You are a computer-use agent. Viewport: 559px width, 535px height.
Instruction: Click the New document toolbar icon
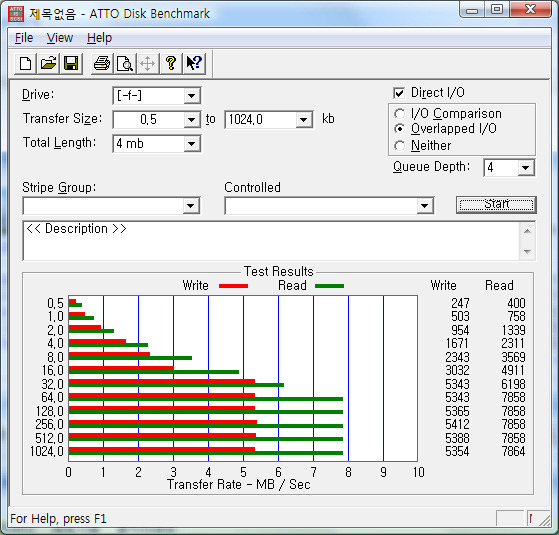coord(25,64)
